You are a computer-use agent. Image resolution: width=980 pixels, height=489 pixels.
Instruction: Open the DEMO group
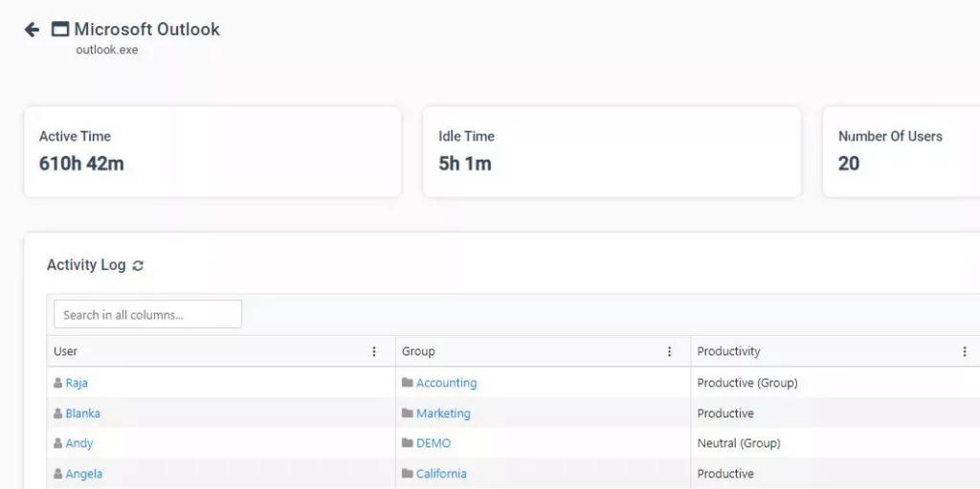pos(434,443)
